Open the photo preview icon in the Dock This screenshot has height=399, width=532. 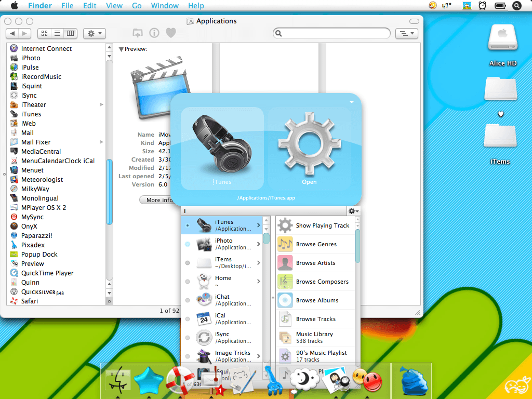pos(336,380)
